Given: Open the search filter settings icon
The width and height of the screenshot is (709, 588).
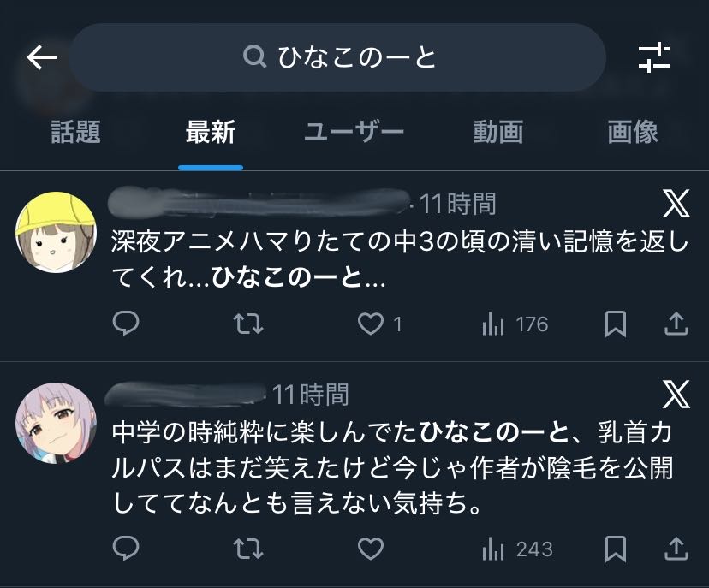Looking at the screenshot, I should coord(654,57).
